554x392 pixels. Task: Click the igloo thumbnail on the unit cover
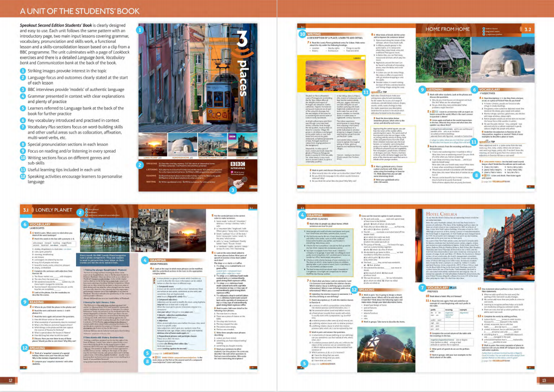click(x=182, y=145)
